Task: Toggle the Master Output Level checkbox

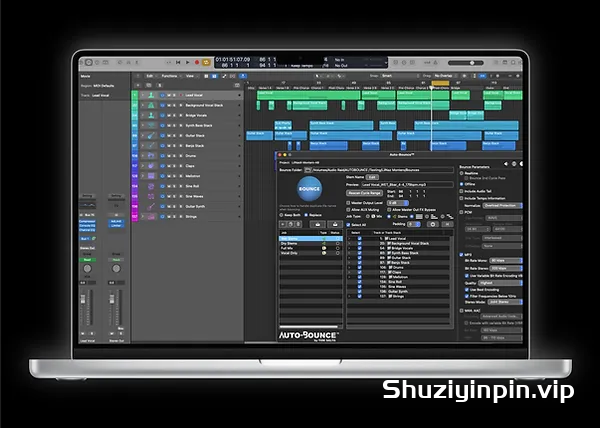Action: (348, 203)
